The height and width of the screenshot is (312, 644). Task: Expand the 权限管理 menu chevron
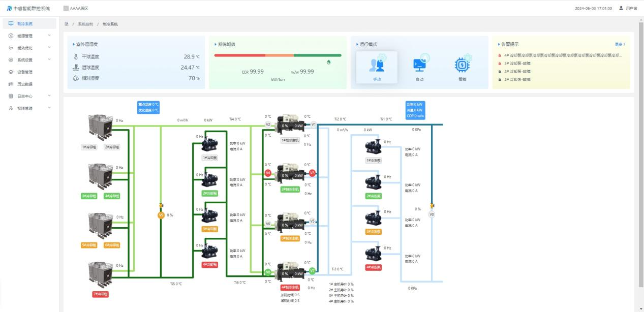[49, 108]
